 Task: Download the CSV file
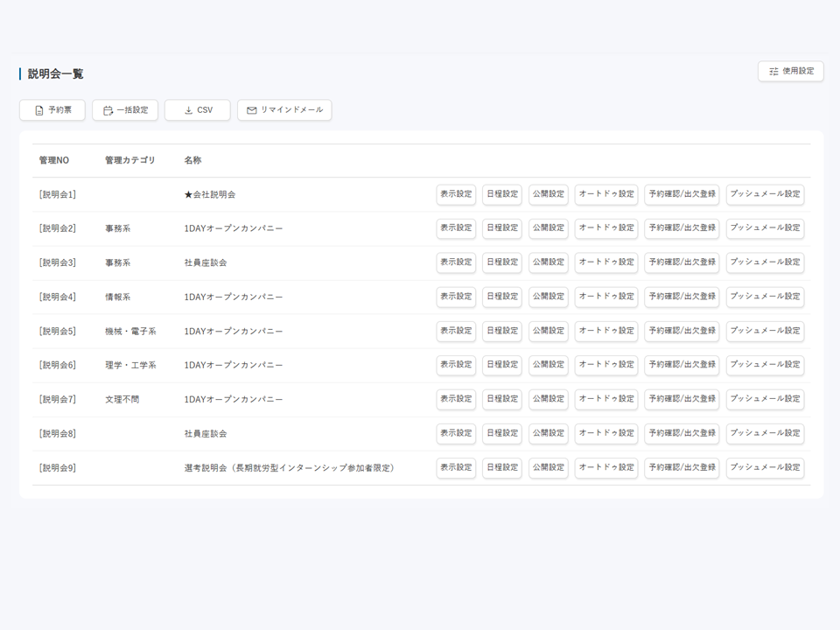[198, 110]
